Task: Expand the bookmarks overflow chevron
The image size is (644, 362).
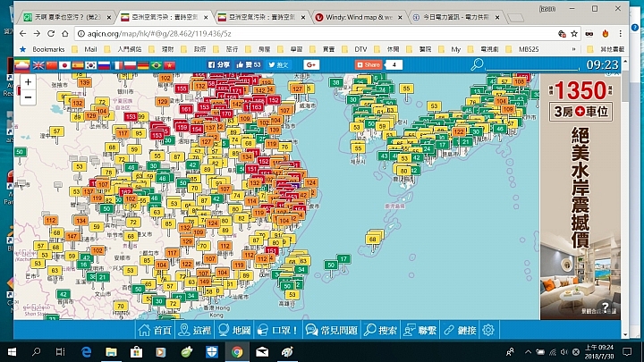Action: [573, 49]
